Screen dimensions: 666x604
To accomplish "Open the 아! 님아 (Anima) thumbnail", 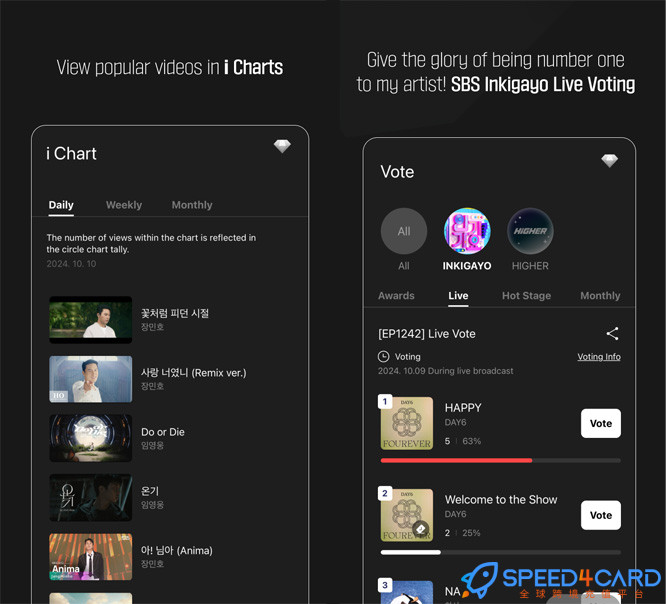I will pos(90,557).
